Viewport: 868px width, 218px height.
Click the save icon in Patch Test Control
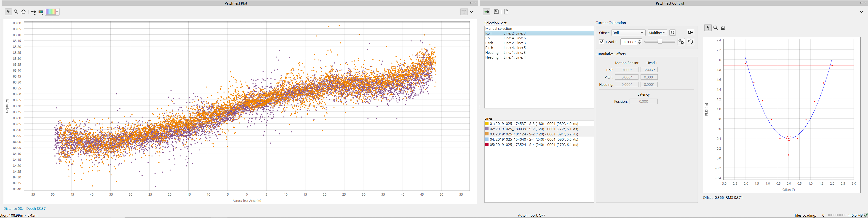pyautogui.click(x=496, y=12)
